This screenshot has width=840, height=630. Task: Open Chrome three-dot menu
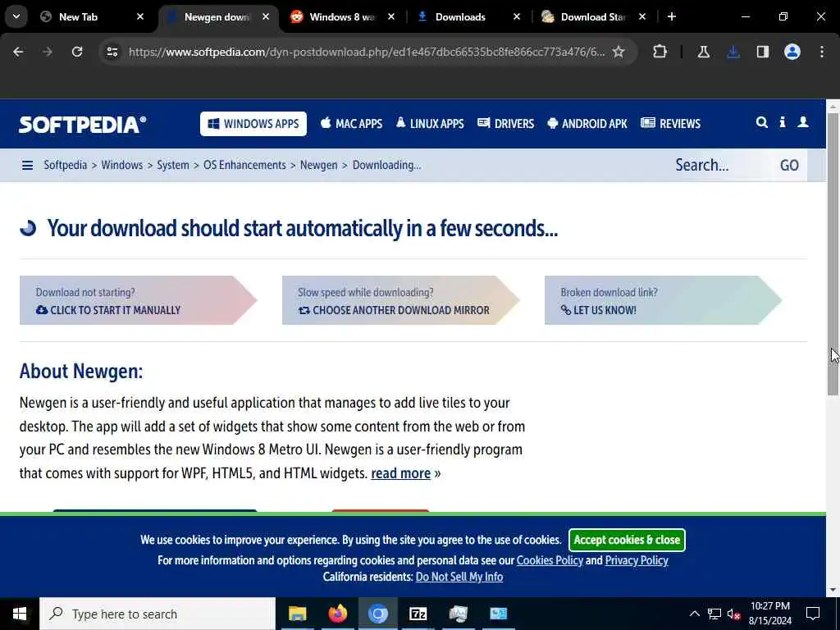coord(822,52)
